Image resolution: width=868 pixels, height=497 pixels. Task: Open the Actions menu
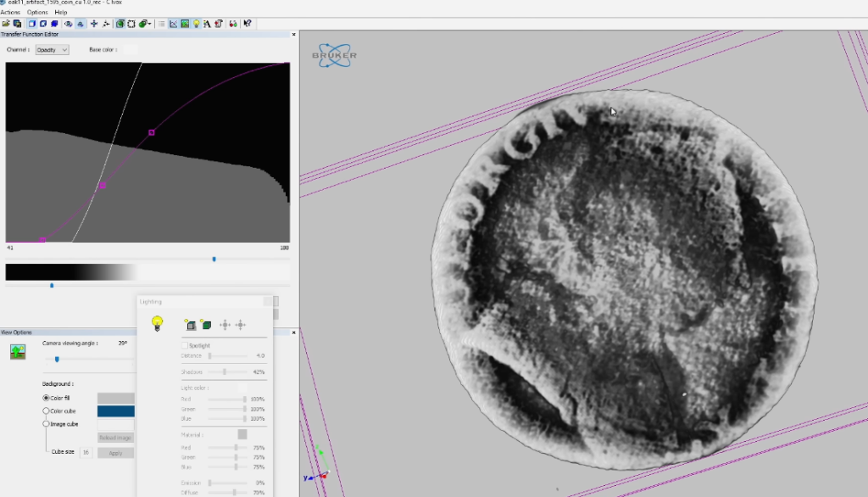11,13
